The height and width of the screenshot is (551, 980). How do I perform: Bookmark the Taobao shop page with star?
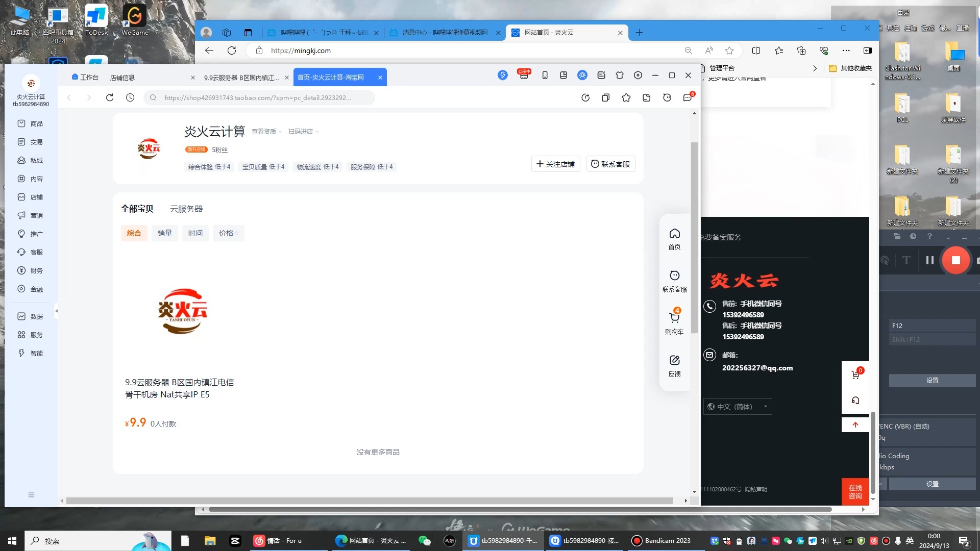[x=626, y=97]
